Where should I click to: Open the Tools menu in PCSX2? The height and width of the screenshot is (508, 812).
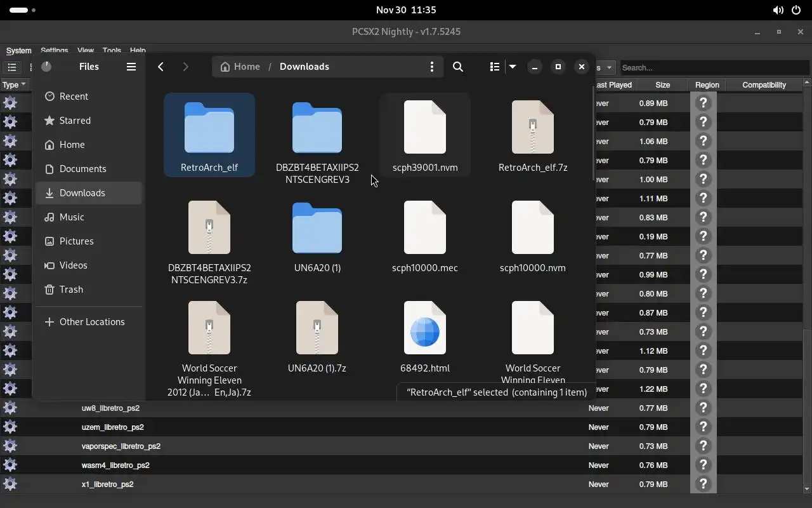[112, 50]
